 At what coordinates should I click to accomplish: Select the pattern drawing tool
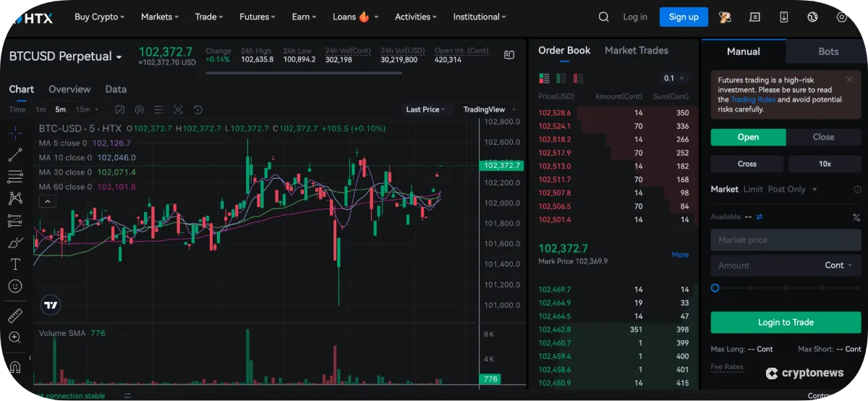(x=15, y=198)
